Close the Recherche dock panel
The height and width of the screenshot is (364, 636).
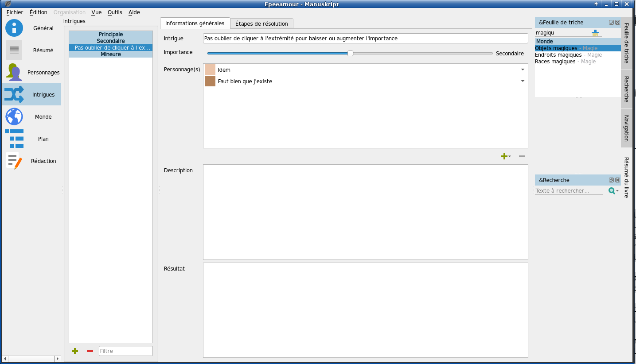click(x=617, y=180)
